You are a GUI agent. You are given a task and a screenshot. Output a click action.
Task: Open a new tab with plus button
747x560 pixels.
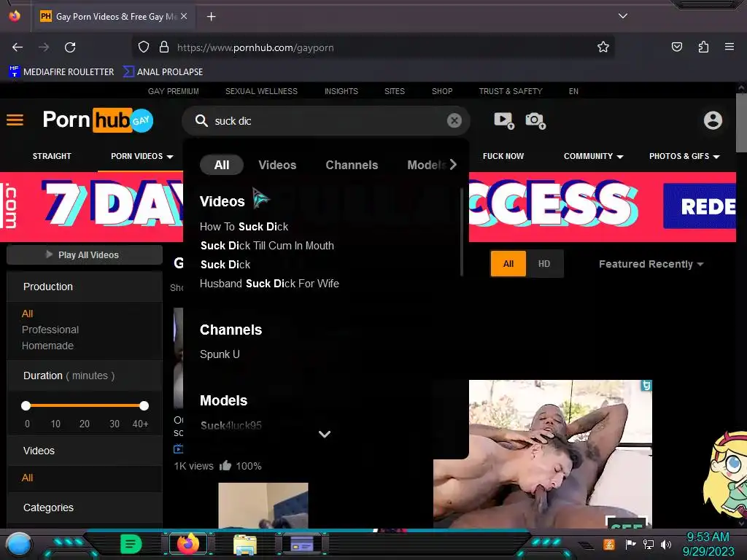click(211, 17)
